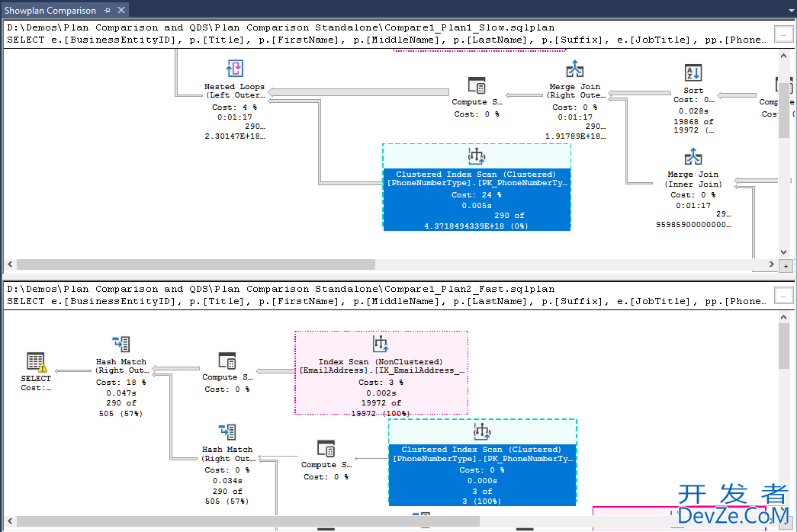The width and height of the screenshot is (797, 532).
Task: Click the Compare1_Plan1_Slow.sqlplan file path
Action: [x=281, y=27]
